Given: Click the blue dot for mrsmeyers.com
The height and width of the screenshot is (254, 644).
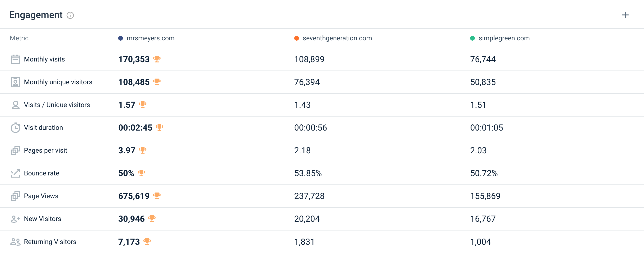Looking at the screenshot, I should point(121,38).
